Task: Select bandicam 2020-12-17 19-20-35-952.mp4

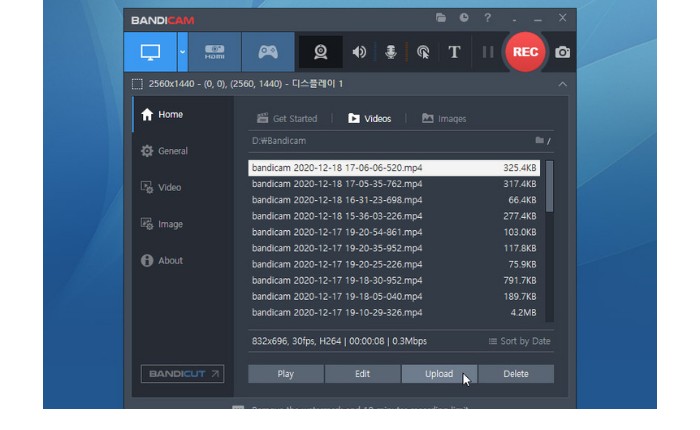Action: (x=394, y=248)
